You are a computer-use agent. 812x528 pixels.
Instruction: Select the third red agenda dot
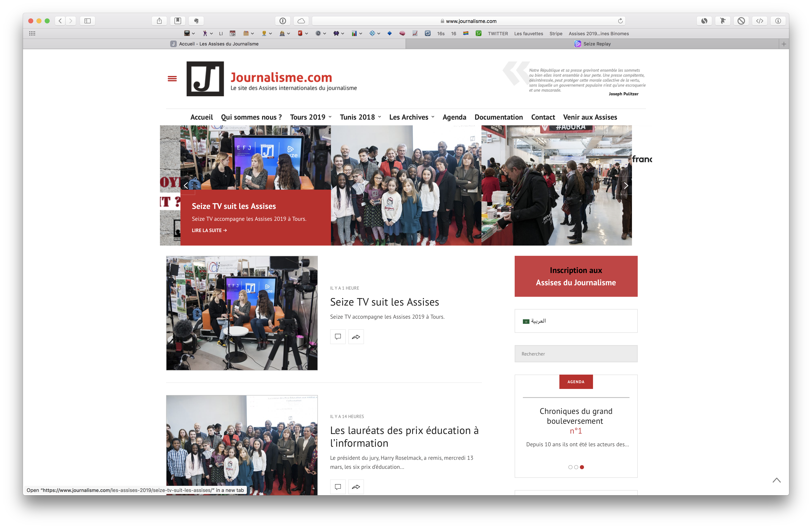582,467
